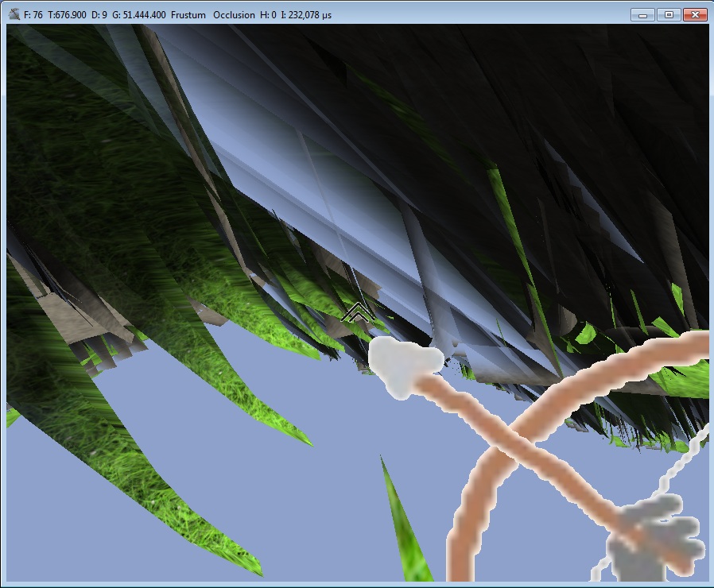Close the render window

694,15
